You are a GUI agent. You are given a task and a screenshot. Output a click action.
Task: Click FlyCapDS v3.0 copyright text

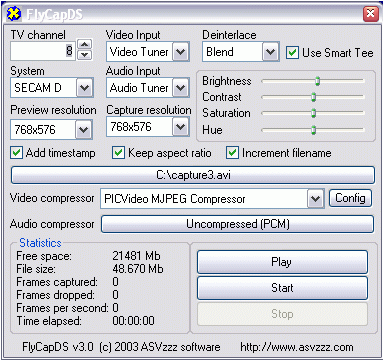pos(121,347)
